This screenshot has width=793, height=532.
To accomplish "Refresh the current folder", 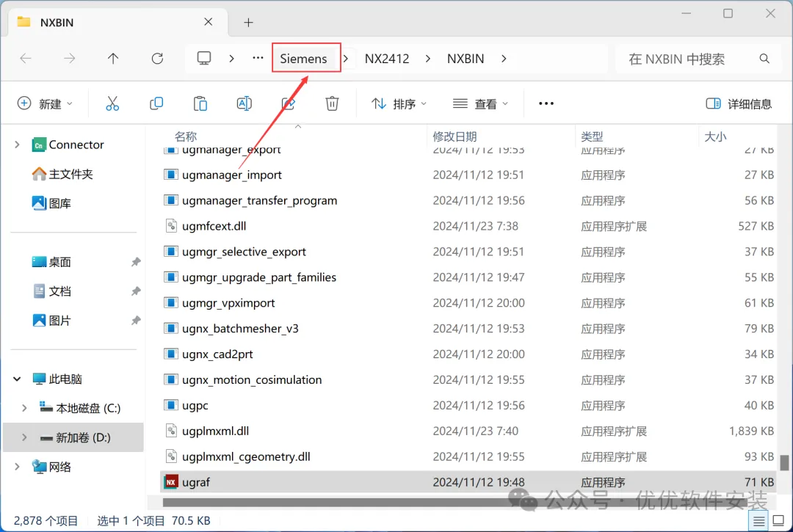I will [157, 59].
